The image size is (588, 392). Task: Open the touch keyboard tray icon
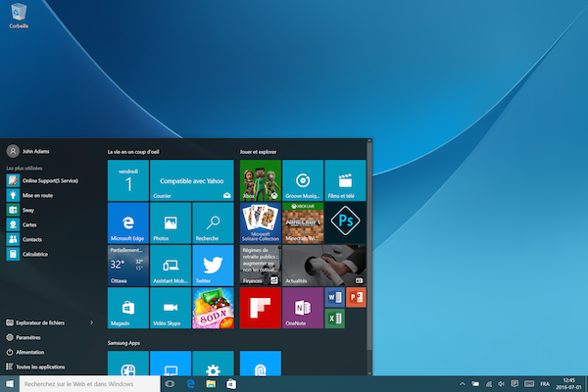(529, 383)
